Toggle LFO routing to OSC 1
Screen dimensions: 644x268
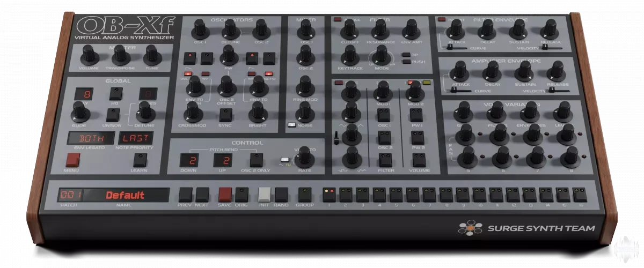pyautogui.click(x=383, y=115)
